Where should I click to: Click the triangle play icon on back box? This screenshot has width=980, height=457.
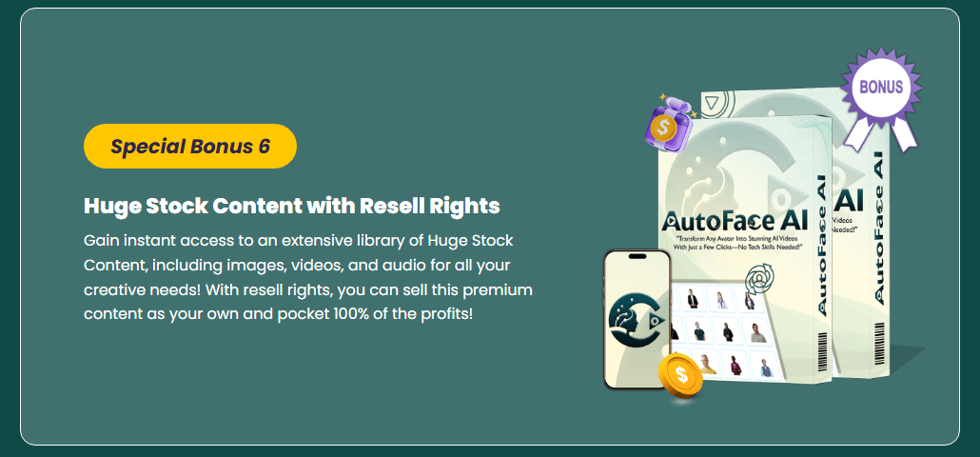[x=712, y=104]
